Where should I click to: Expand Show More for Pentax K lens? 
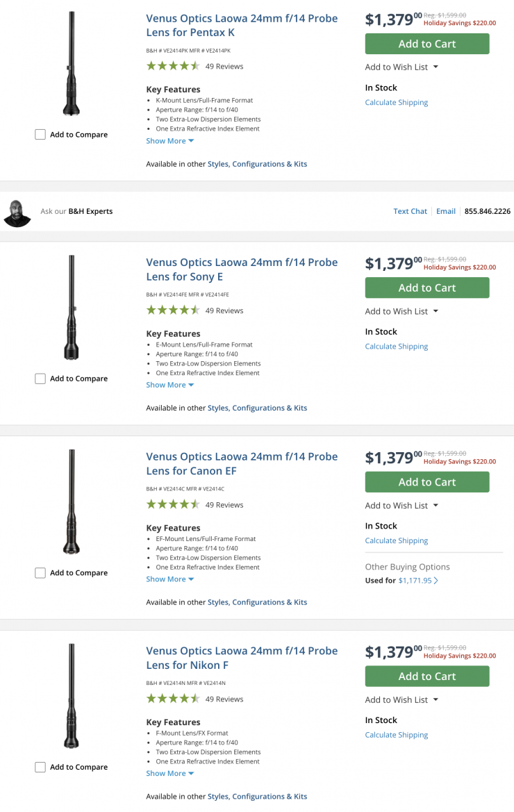[x=169, y=141]
